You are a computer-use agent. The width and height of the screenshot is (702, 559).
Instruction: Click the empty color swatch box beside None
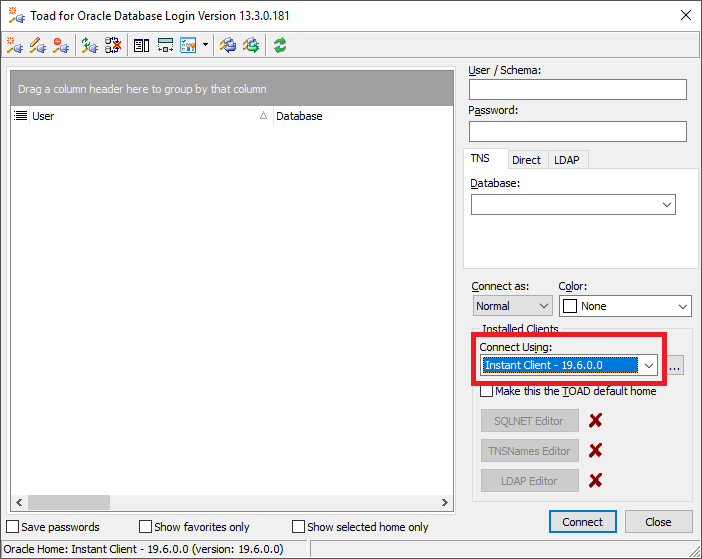570,306
